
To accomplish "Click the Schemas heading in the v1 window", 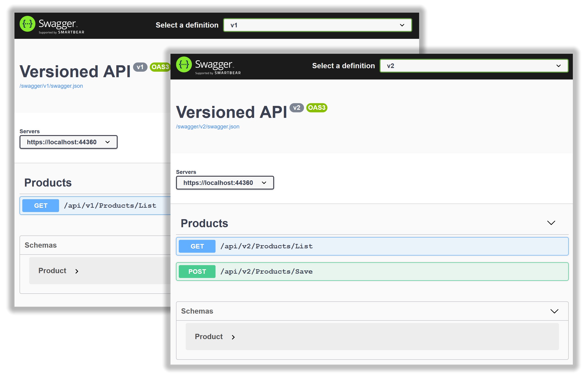I will point(41,245).
